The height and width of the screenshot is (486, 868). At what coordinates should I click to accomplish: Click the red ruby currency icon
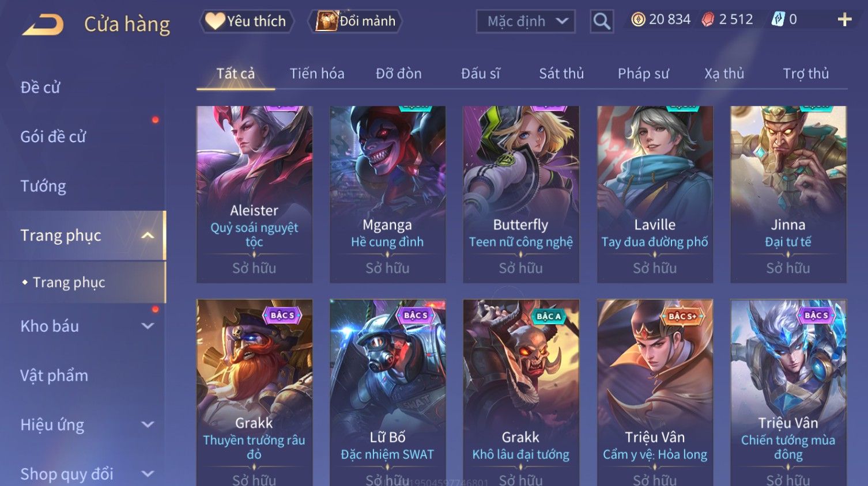pyautogui.click(x=708, y=20)
